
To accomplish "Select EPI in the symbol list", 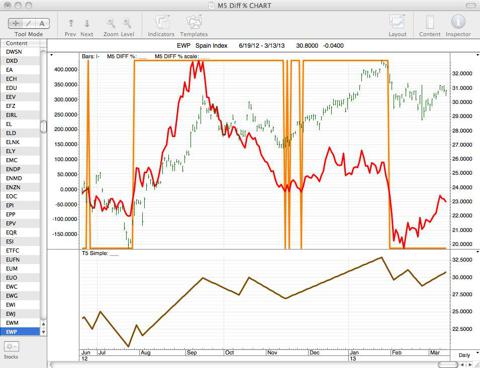I will (x=20, y=205).
